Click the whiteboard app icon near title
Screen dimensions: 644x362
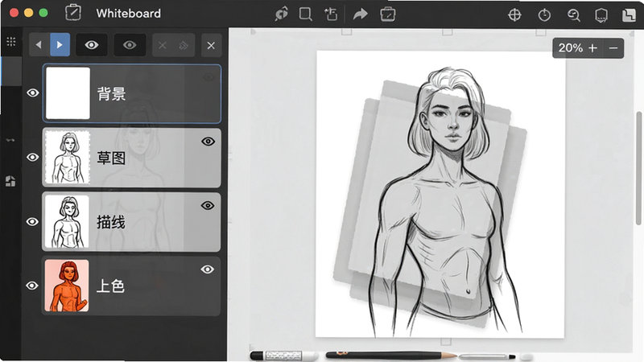73,13
